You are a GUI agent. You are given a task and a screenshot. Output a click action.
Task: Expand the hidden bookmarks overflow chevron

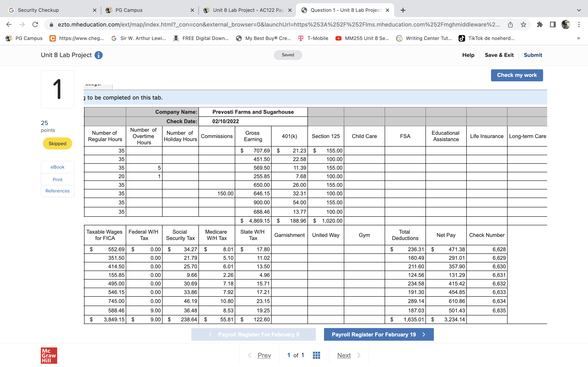(x=579, y=38)
